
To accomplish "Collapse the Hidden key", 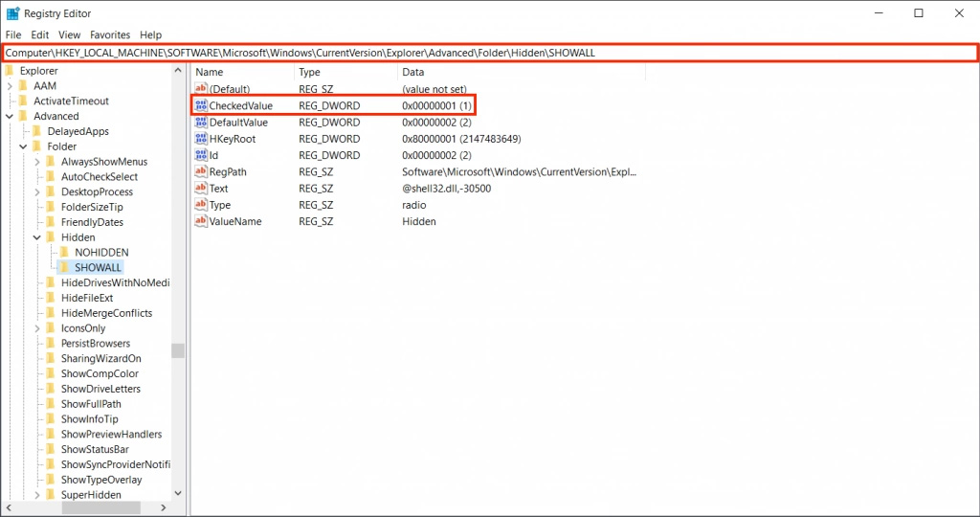I will (x=37, y=237).
